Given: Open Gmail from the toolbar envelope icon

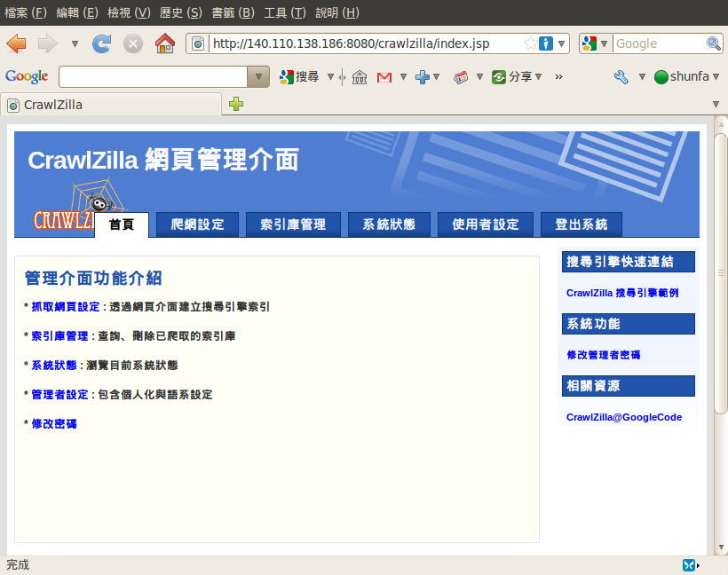Looking at the screenshot, I should pyautogui.click(x=384, y=77).
